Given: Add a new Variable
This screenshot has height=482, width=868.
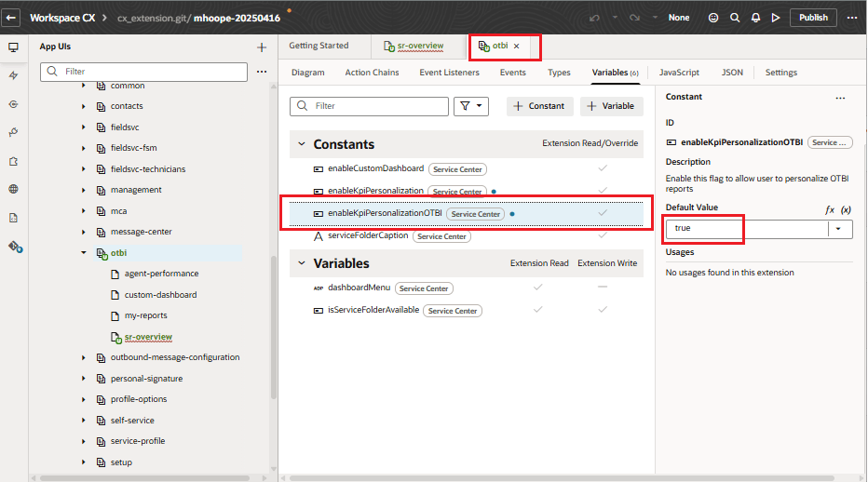Looking at the screenshot, I should pos(611,106).
